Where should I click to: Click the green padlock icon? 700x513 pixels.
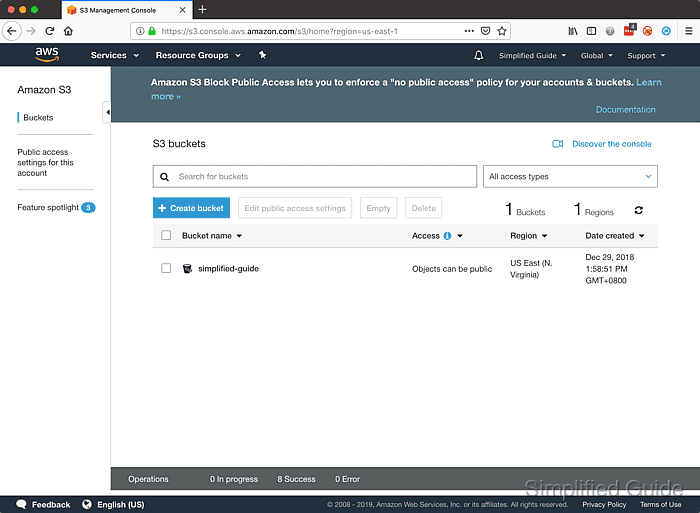pos(152,31)
